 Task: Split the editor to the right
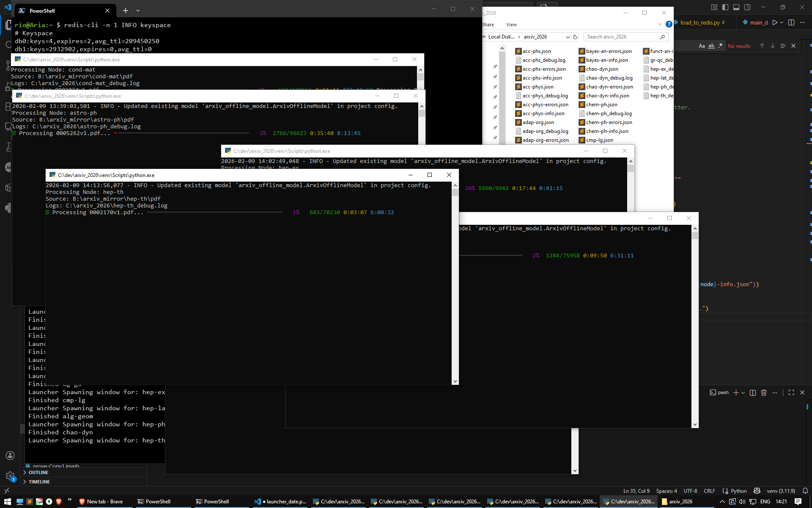tap(791, 22)
